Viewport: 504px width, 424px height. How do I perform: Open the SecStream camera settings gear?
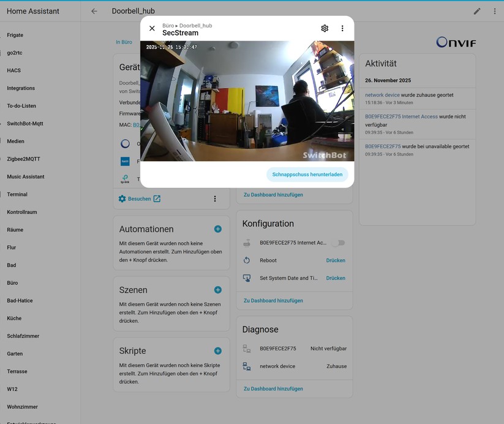324,28
